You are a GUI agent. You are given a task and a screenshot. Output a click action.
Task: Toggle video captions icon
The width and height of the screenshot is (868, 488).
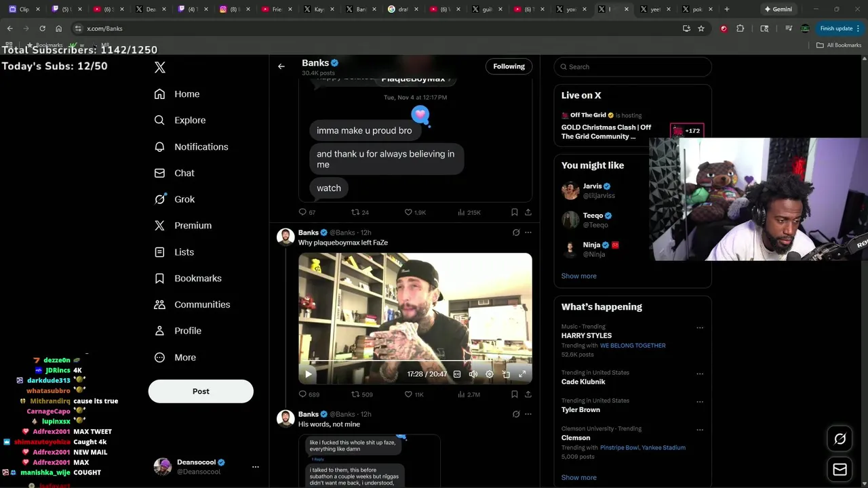[457, 374]
